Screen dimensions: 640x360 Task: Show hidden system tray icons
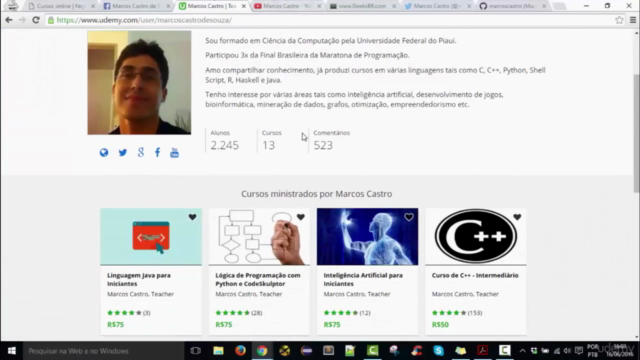[x=522, y=351]
